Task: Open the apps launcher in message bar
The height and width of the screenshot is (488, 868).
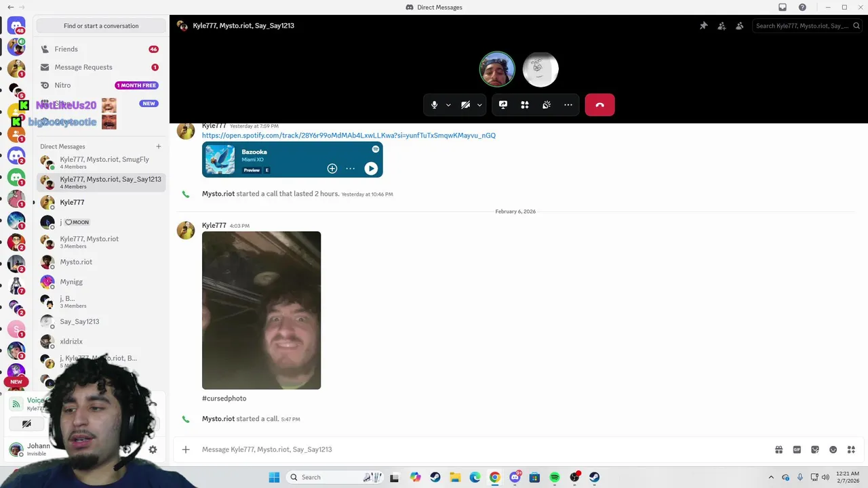Action: click(851, 449)
